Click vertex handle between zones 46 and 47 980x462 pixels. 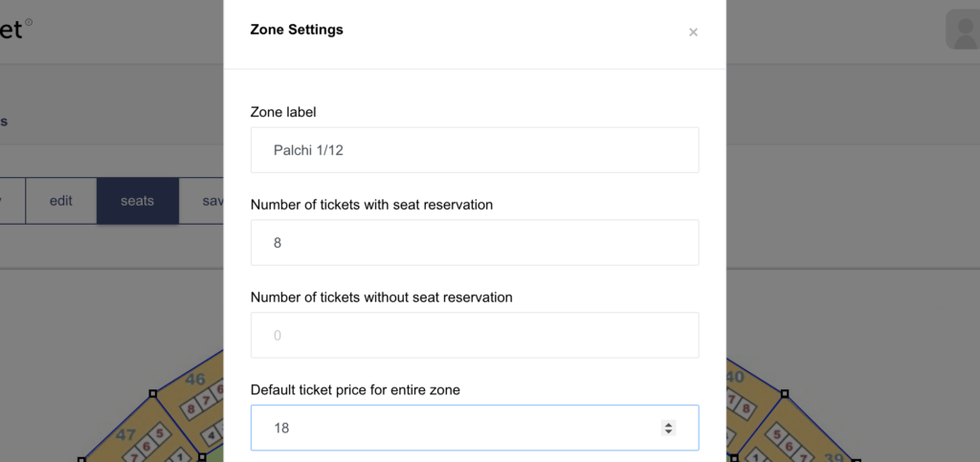(x=152, y=393)
